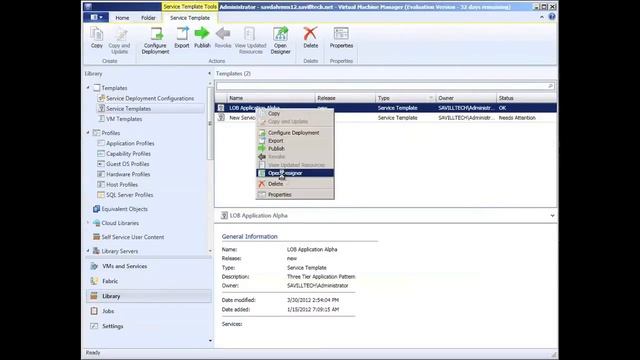The height and width of the screenshot is (360, 640).
Task: Select Guest OS Profiles in tree
Action: pos(127,164)
